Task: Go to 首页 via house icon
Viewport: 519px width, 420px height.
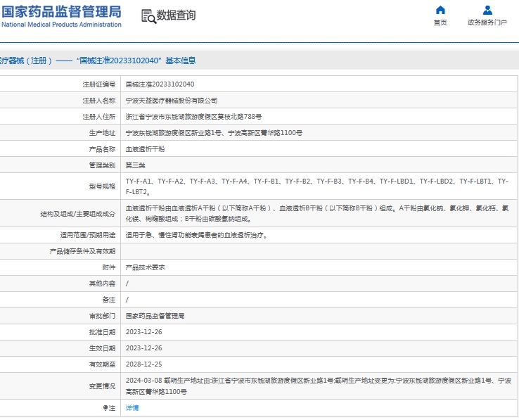Action: [440, 10]
